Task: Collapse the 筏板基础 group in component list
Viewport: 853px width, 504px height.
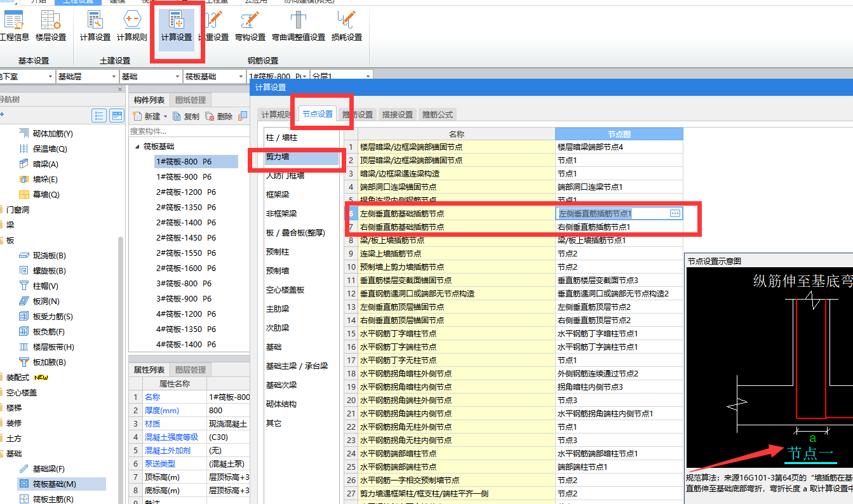Action: [x=138, y=146]
